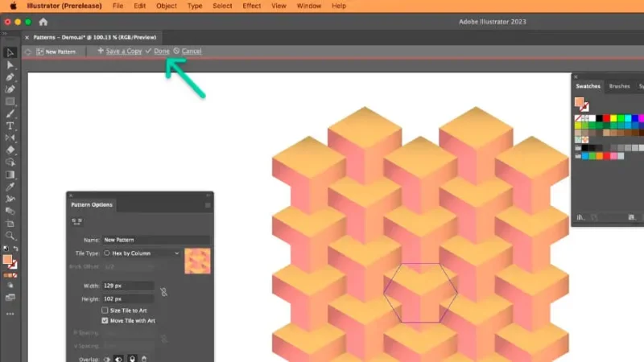Open Tile Type Hex by Column dropdown
The height and width of the screenshot is (362, 644).
coord(142,253)
